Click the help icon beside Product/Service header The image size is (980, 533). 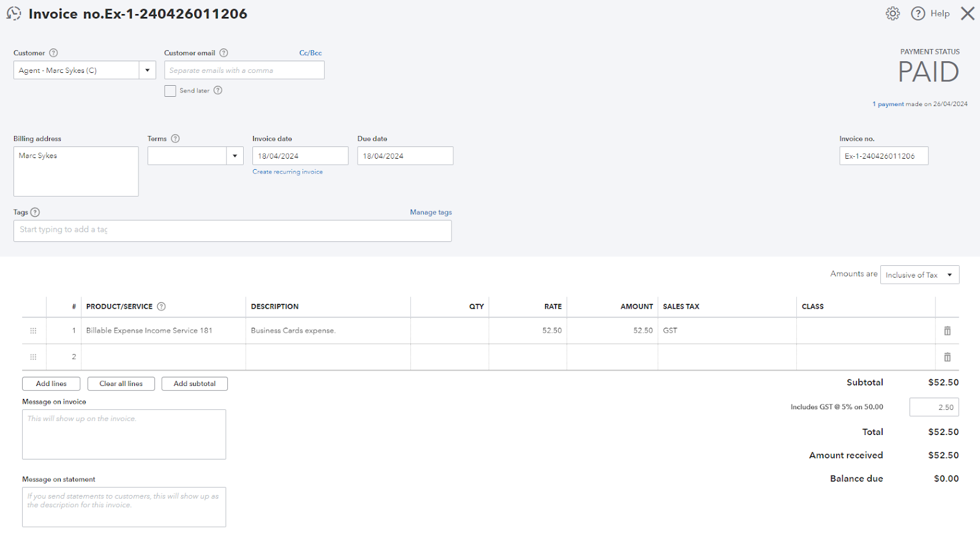click(x=161, y=306)
